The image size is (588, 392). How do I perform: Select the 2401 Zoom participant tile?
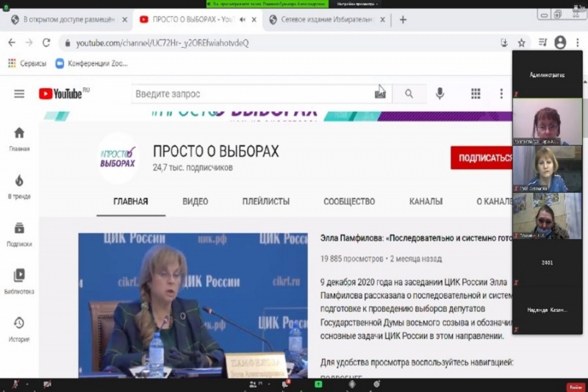click(547, 263)
